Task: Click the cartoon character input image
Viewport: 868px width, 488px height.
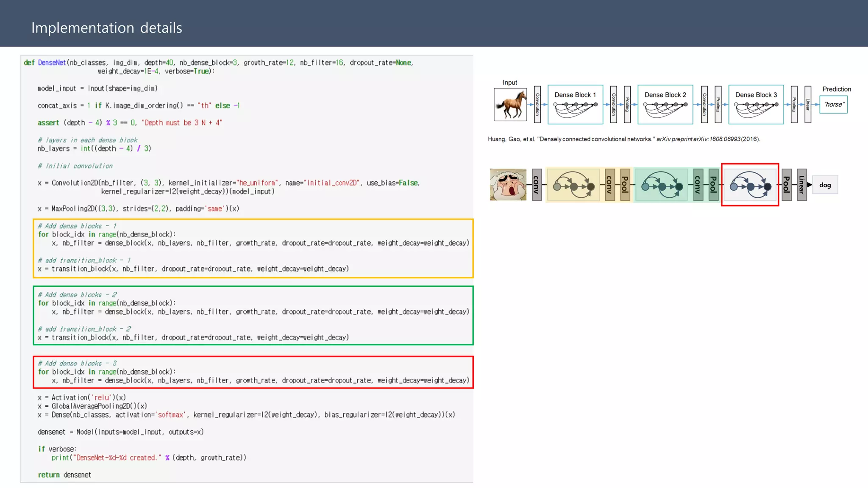Action: (508, 185)
